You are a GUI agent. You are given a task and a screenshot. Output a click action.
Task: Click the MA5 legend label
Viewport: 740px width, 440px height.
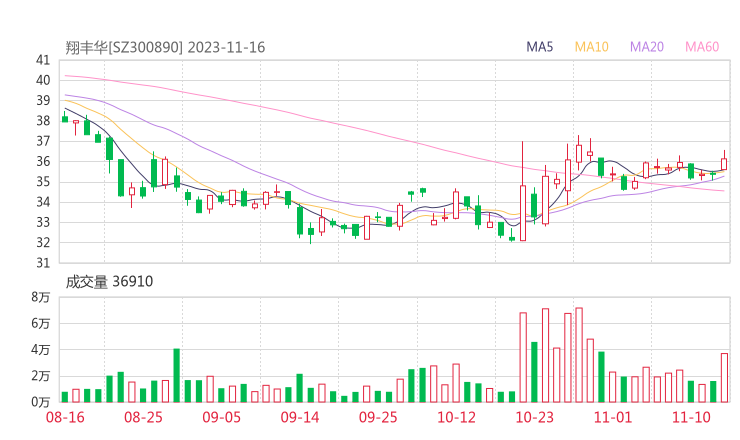click(x=539, y=47)
